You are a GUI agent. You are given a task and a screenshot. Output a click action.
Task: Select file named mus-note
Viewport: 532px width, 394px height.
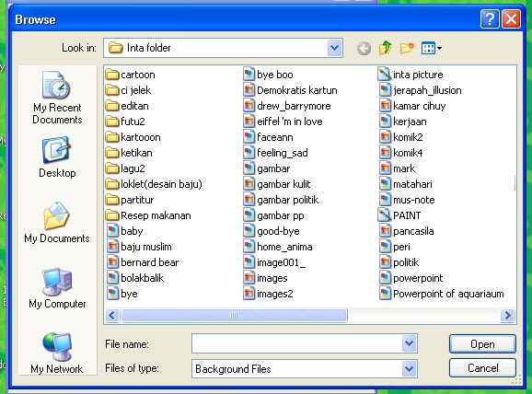[x=407, y=200]
